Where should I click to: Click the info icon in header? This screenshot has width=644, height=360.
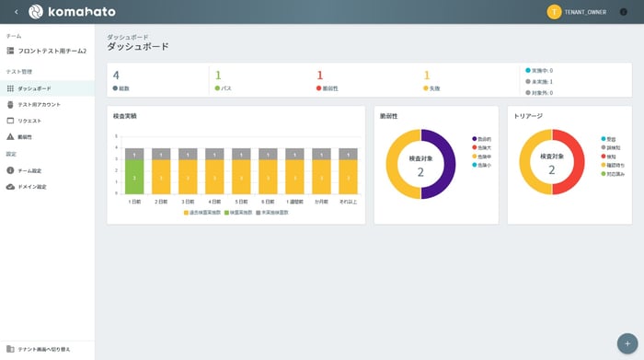coord(623,12)
